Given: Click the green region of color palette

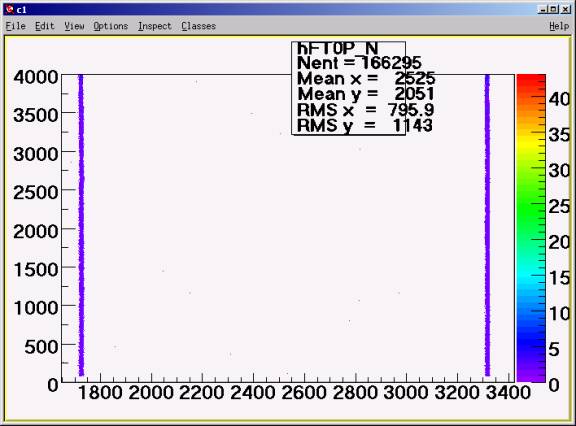Looking at the screenshot, I should click(531, 220).
